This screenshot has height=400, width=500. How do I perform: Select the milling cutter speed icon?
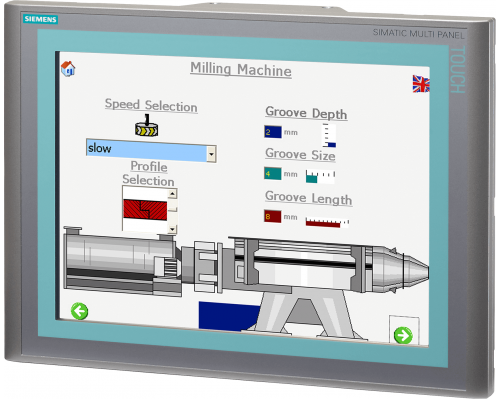[147, 125]
